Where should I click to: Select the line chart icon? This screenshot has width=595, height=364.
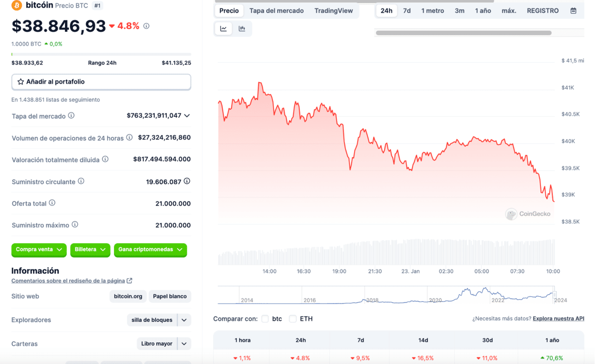223,28
